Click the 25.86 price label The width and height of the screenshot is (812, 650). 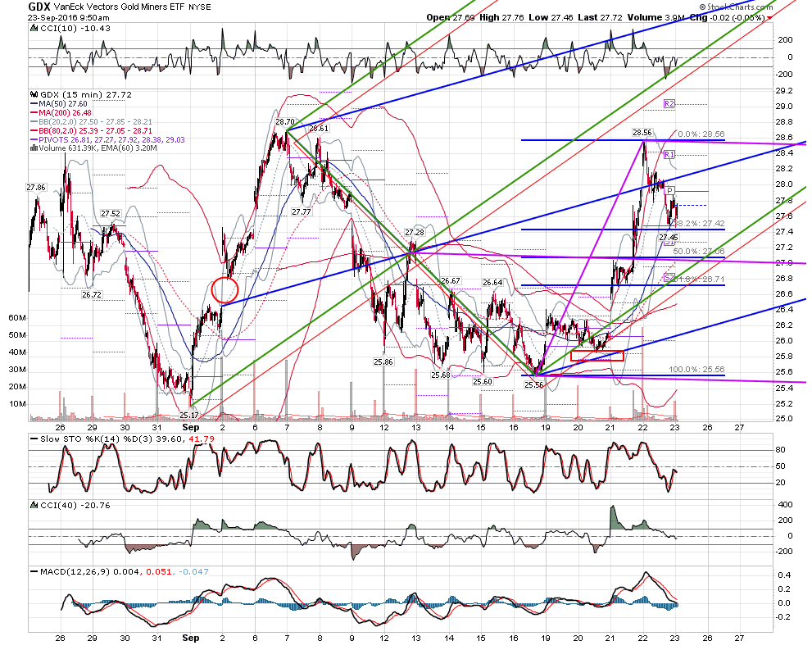coord(383,362)
